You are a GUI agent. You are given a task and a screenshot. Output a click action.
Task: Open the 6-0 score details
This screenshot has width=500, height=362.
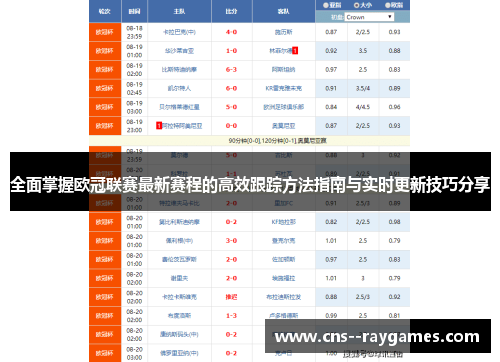click(231, 88)
